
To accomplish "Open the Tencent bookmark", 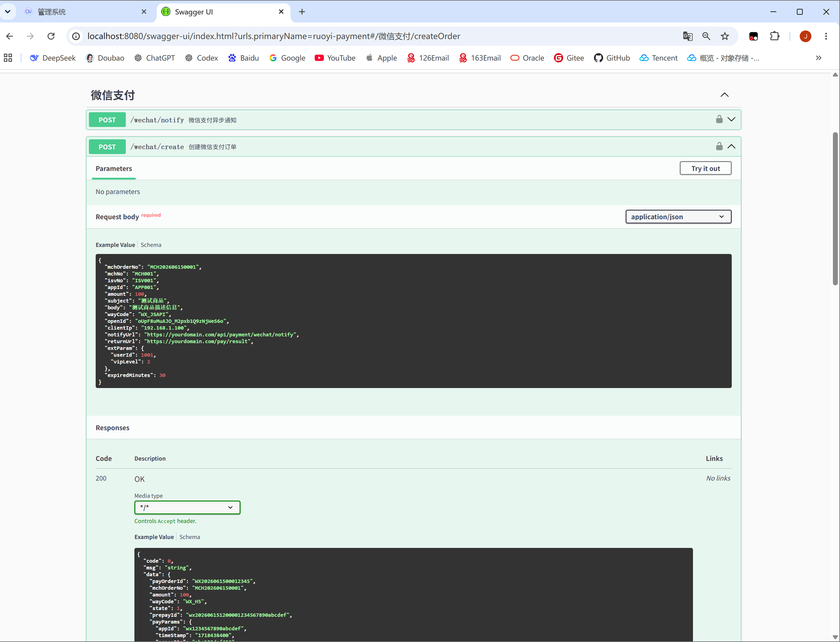I will (x=659, y=58).
